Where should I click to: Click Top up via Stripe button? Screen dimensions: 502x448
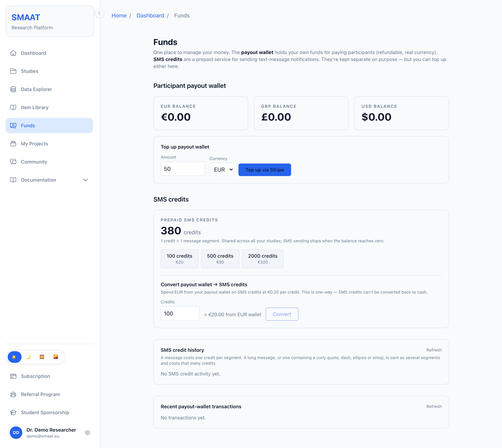click(265, 170)
